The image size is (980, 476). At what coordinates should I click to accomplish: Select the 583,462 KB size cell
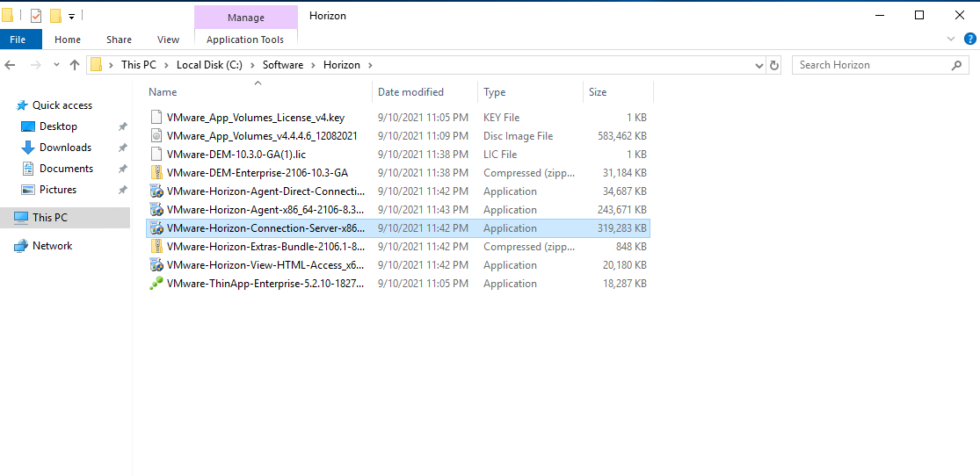[x=621, y=135]
